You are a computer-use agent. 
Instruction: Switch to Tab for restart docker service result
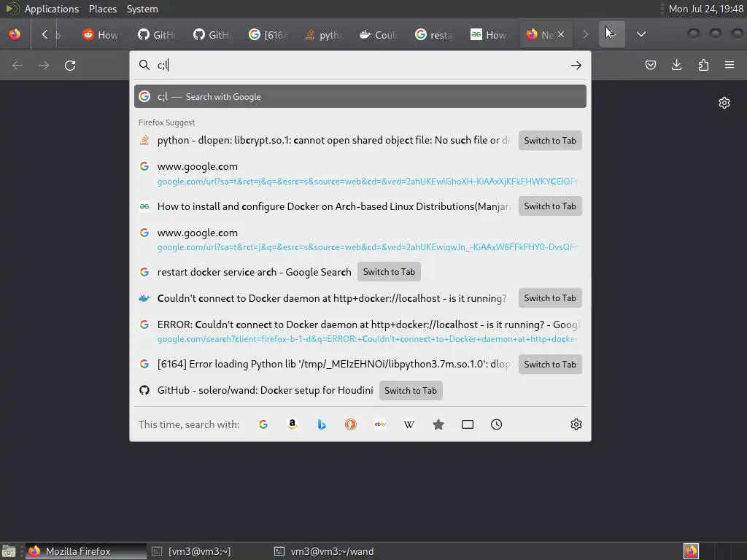pos(389,272)
